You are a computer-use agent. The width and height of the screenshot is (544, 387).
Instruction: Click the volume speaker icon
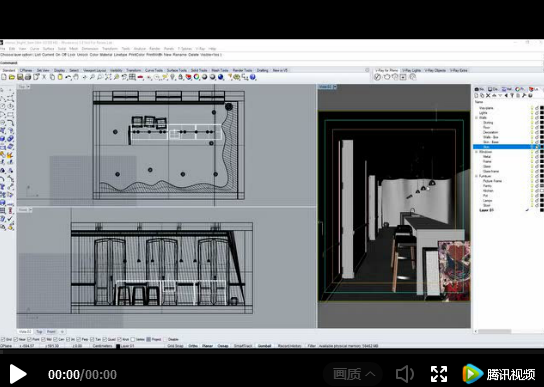(405, 374)
